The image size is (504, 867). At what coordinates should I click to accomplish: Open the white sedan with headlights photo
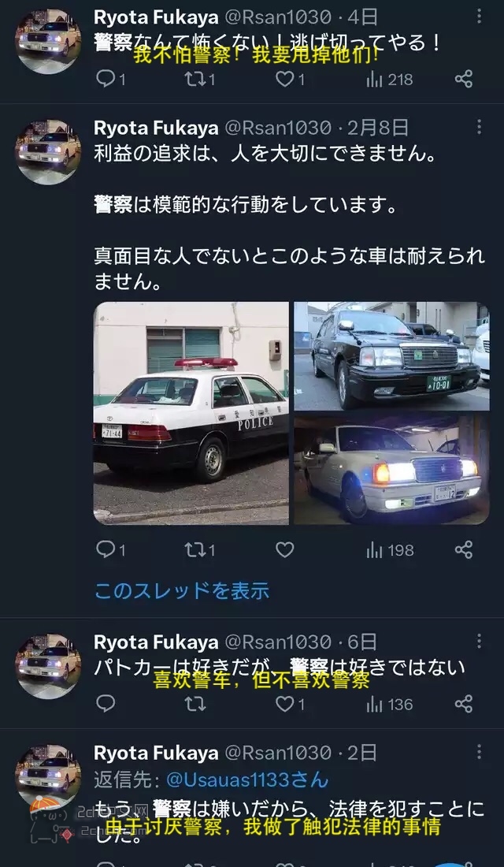pyautogui.click(x=391, y=470)
